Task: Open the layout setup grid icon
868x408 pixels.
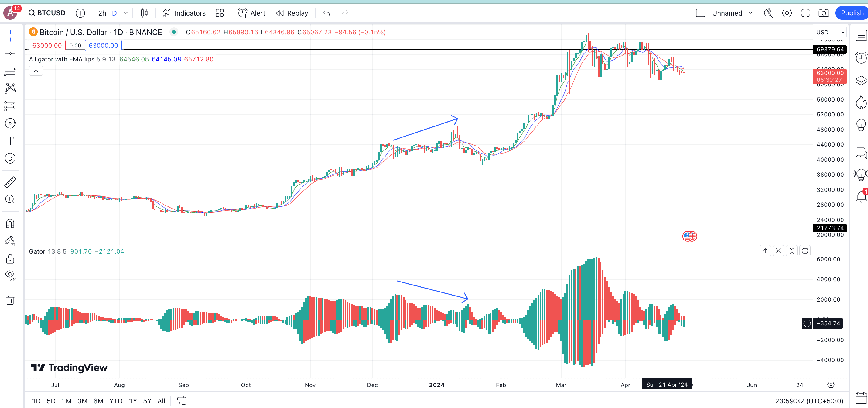Action: (x=220, y=13)
